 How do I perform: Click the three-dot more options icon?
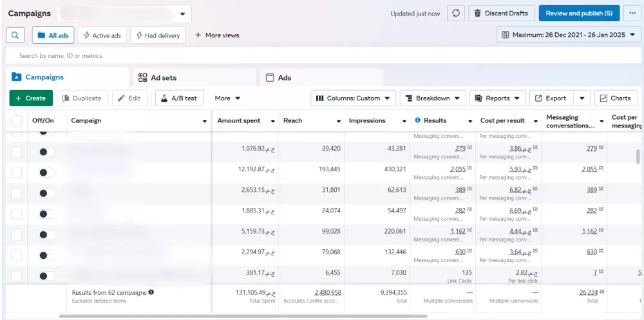point(632,14)
